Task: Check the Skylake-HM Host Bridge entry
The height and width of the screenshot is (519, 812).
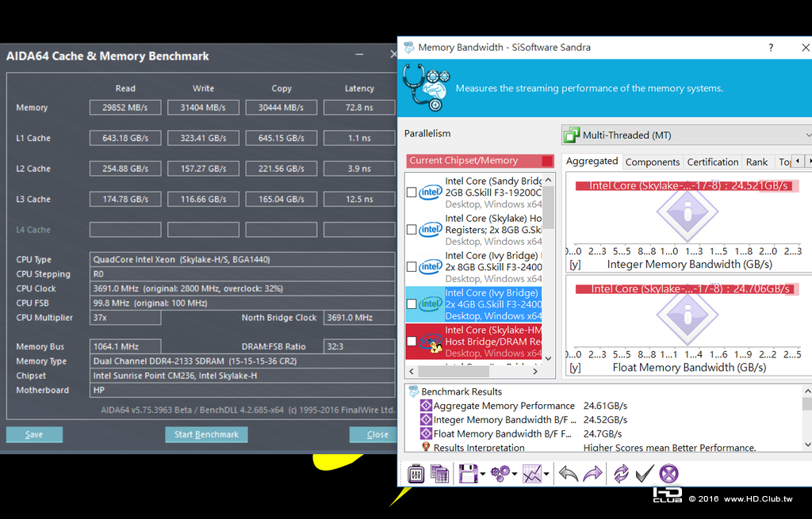Action: point(412,341)
